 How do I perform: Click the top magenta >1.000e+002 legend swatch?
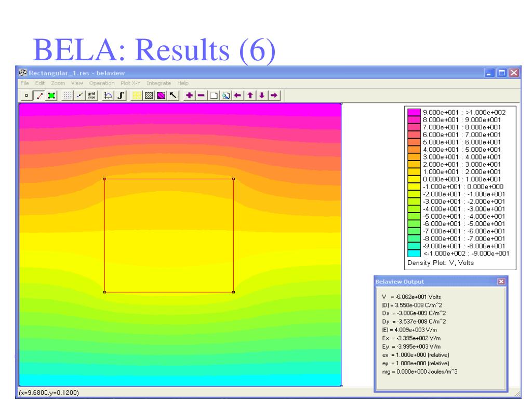(414, 112)
